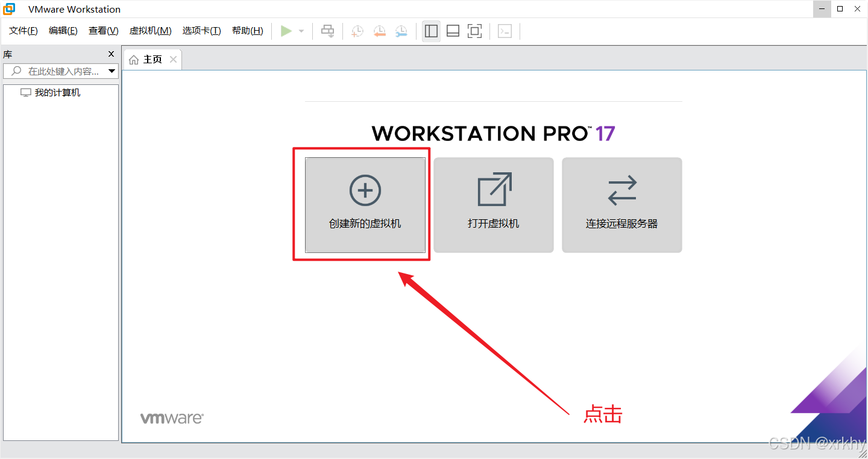Screen dimensions: 868x459
Task: Click the take snapshot clock icon
Action: click(x=357, y=31)
